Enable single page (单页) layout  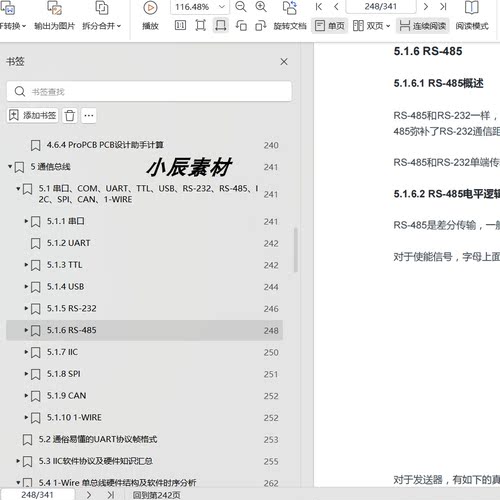(x=330, y=25)
